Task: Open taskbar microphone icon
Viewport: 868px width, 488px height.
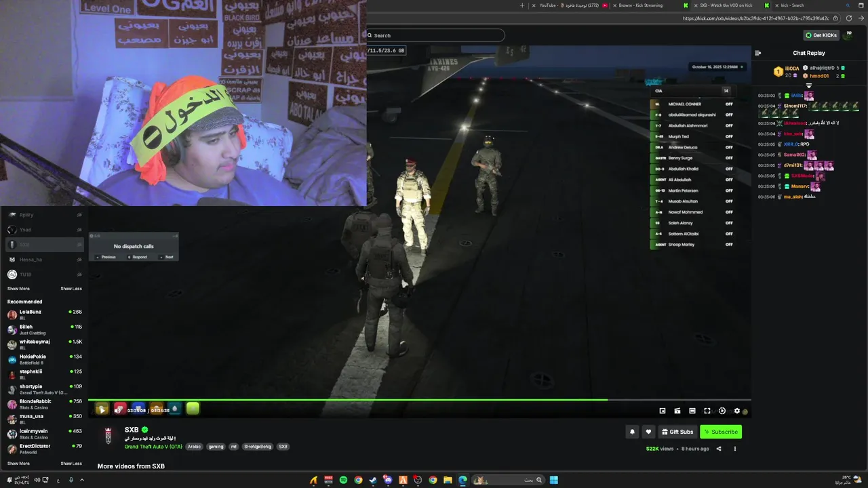Action: (x=71, y=480)
